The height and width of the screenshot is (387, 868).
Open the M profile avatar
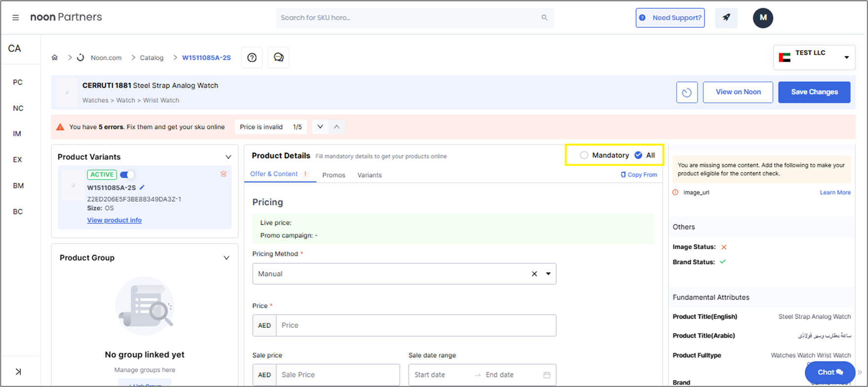tap(763, 18)
